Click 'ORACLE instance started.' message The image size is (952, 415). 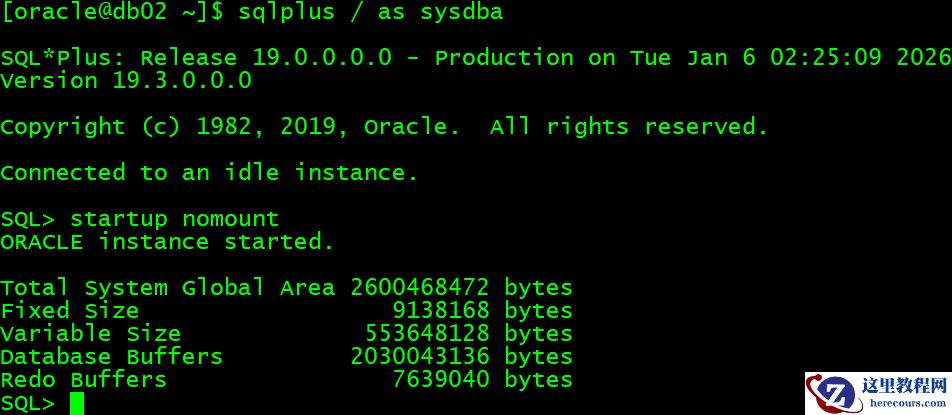[167, 242]
